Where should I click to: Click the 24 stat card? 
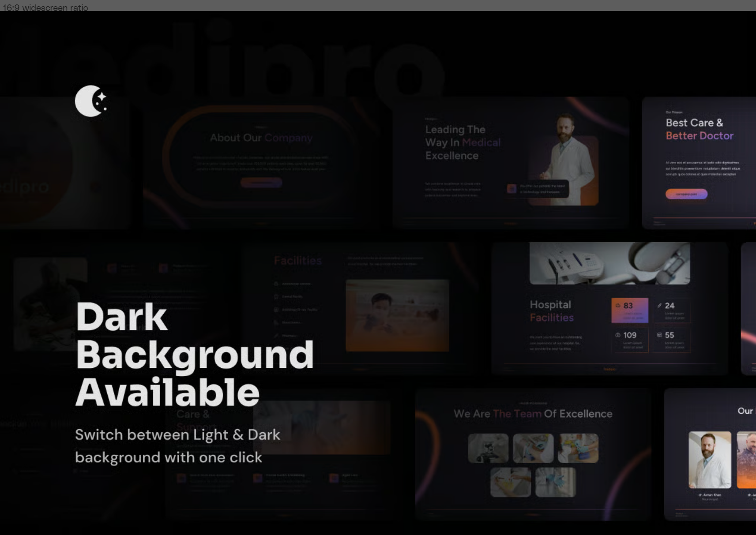pyautogui.click(x=671, y=311)
